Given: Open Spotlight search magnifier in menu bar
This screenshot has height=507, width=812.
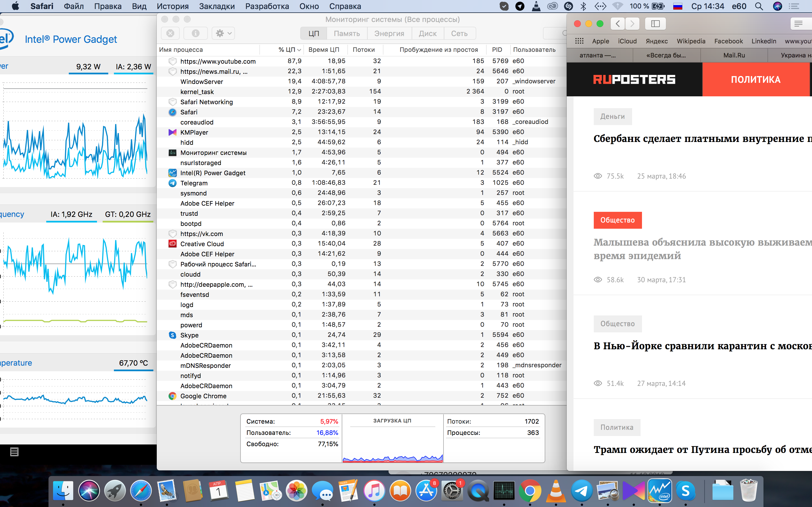Looking at the screenshot, I should pos(759,6).
